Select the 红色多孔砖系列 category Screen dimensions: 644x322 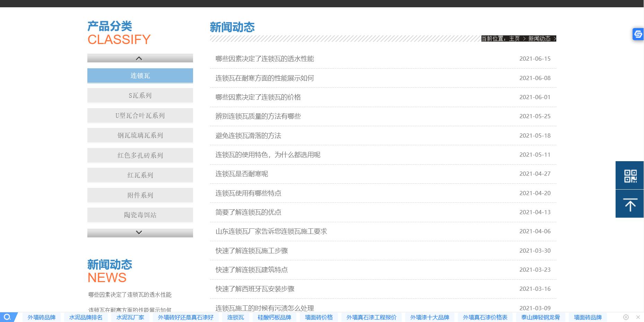(x=140, y=155)
